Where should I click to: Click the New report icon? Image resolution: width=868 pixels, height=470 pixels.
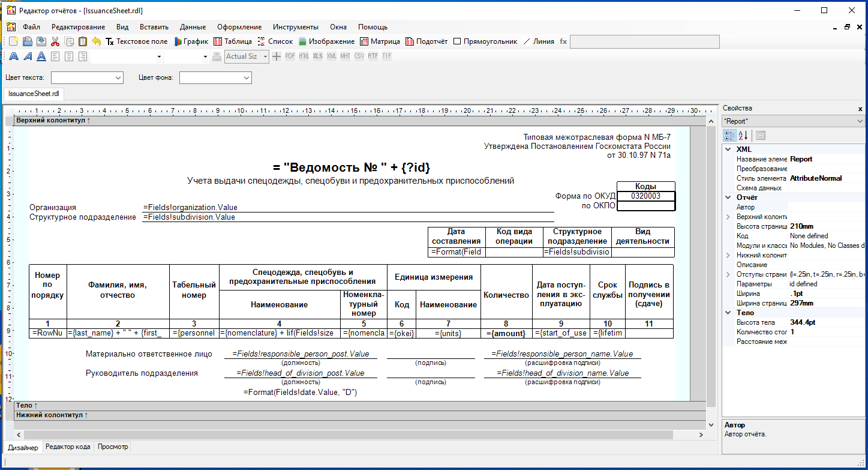[13, 41]
